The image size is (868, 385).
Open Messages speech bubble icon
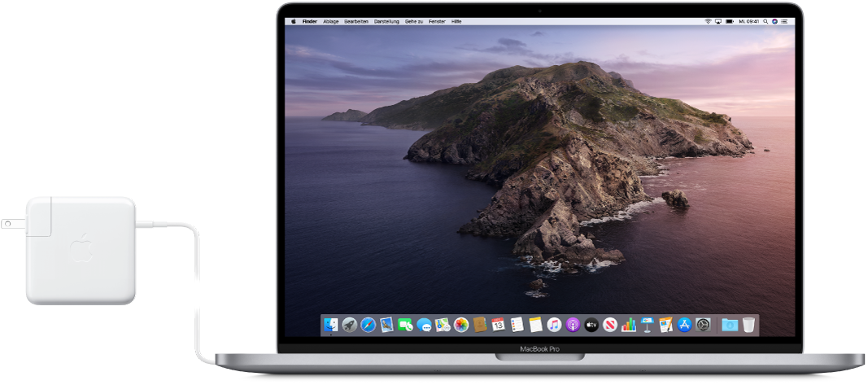click(x=424, y=325)
